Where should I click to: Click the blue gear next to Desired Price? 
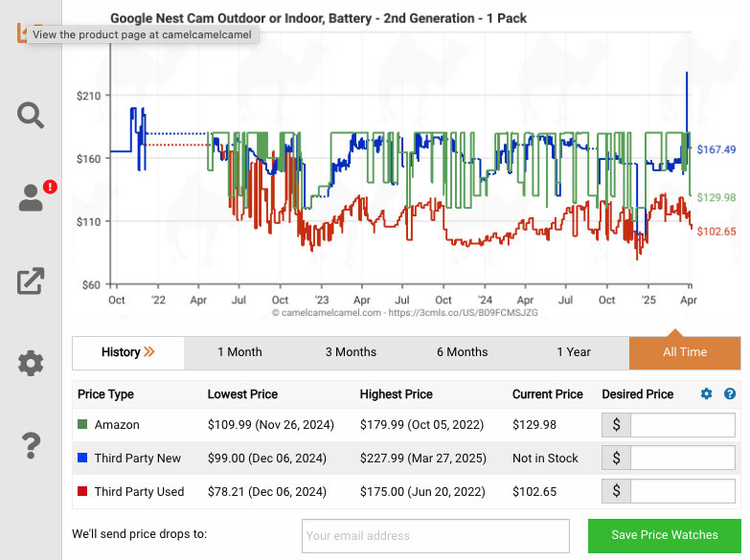pyautogui.click(x=707, y=393)
